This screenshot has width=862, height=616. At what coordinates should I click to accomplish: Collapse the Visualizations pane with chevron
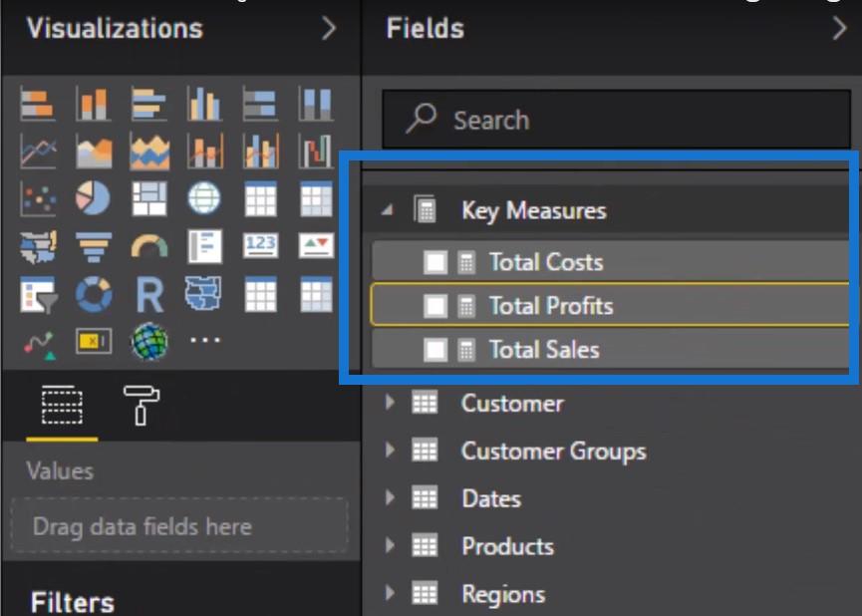(329, 28)
